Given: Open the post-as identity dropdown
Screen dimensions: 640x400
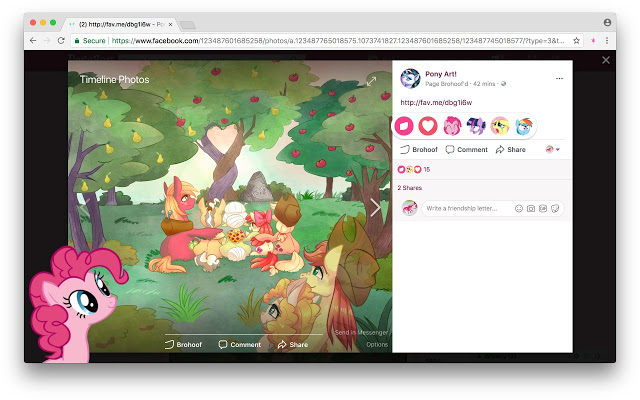Looking at the screenshot, I should point(552,149).
